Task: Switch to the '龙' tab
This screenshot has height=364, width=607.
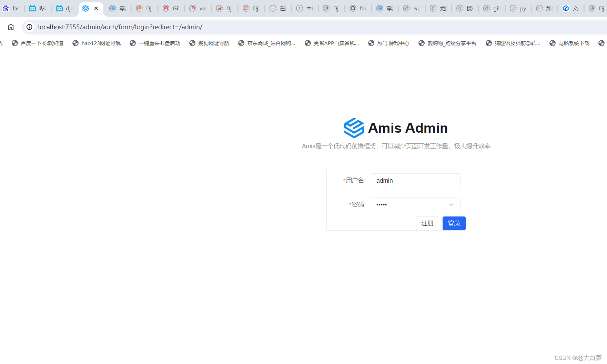Action: click(439, 8)
